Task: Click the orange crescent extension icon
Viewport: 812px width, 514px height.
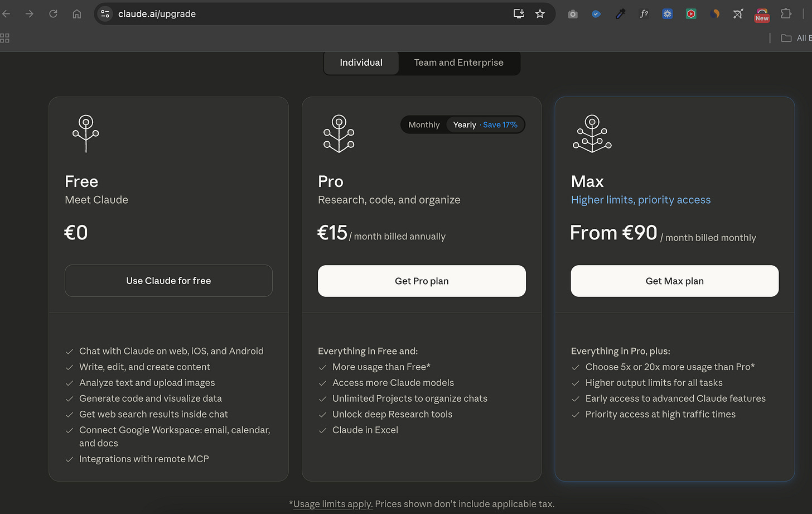Action: coord(715,14)
